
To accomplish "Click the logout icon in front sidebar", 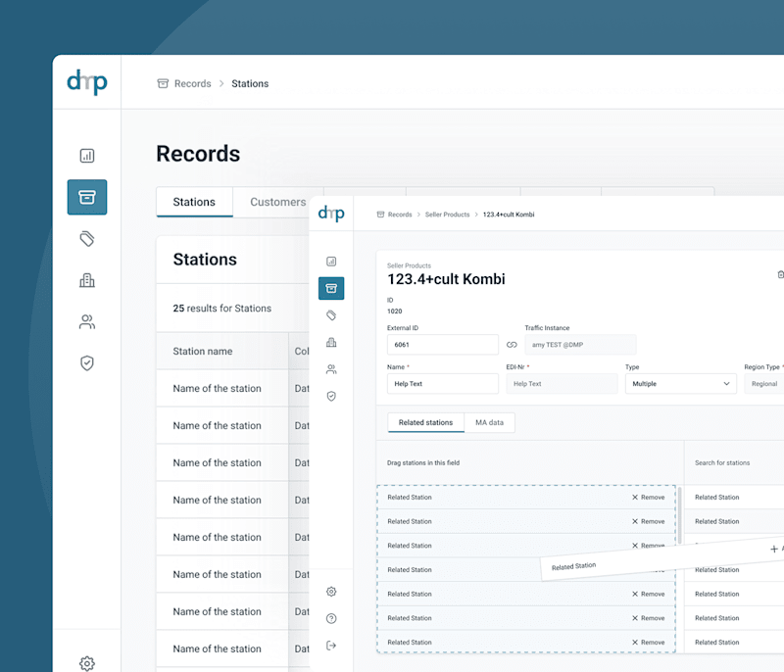I will click(x=331, y=646).
